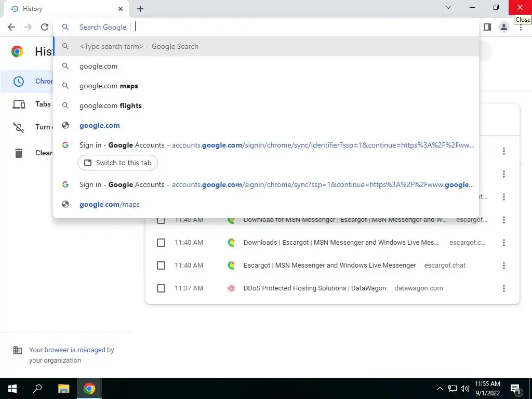The image size is (532, 399).
Task: Click the favicon of Downloads | Escargot entry
Action: pyautogui.click(x=231, y=243)
